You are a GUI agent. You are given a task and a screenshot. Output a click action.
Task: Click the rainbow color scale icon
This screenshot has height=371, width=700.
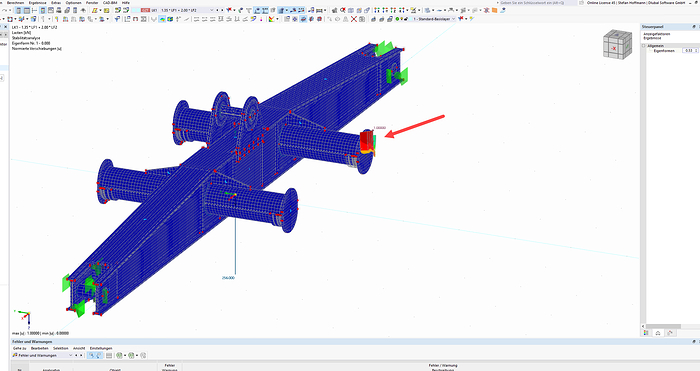pos(271,19)
